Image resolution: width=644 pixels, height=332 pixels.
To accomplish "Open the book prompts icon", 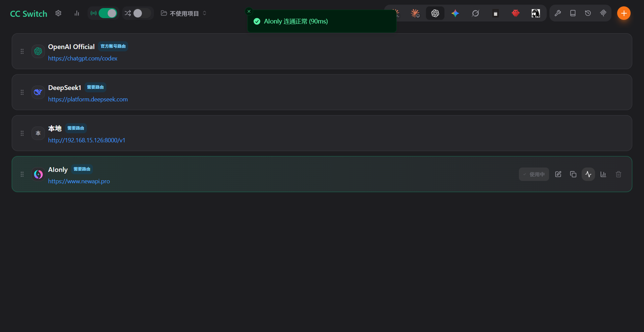I will point(573,13).
